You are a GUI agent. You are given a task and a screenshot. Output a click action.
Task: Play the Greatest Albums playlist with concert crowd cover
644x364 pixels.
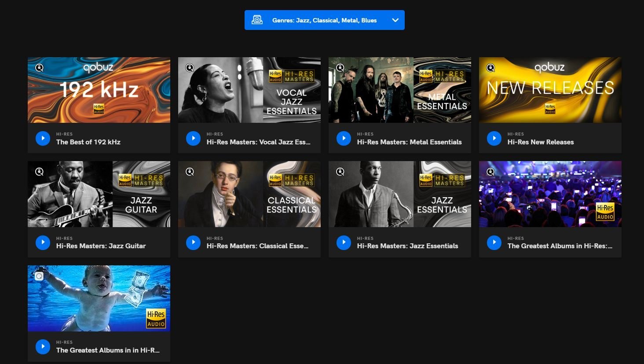click(494, 242)
